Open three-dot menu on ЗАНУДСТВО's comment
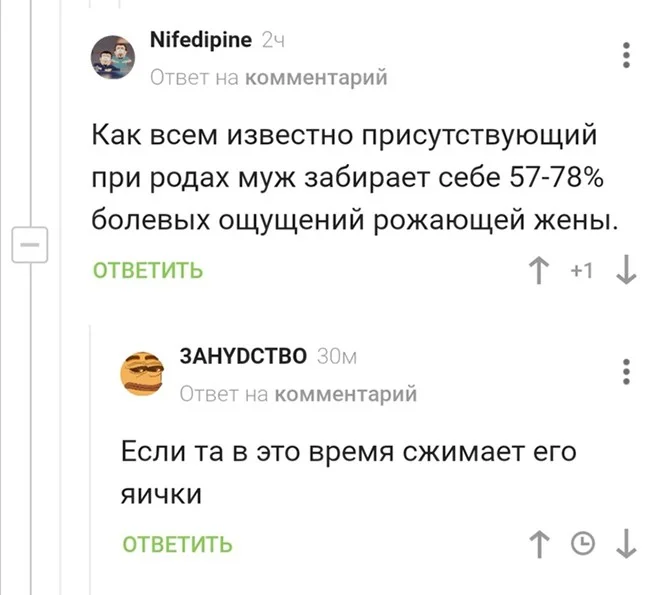The height and width of the screenshot is (595, 665). point(627,371)
